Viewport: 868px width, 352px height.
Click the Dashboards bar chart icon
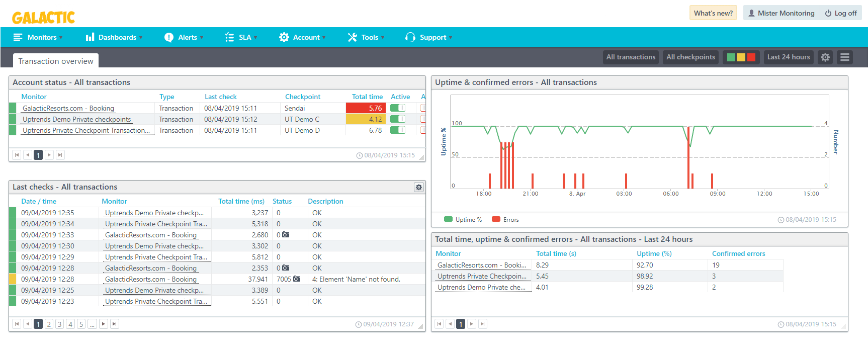pyautogui.click(x=90, y=37)
